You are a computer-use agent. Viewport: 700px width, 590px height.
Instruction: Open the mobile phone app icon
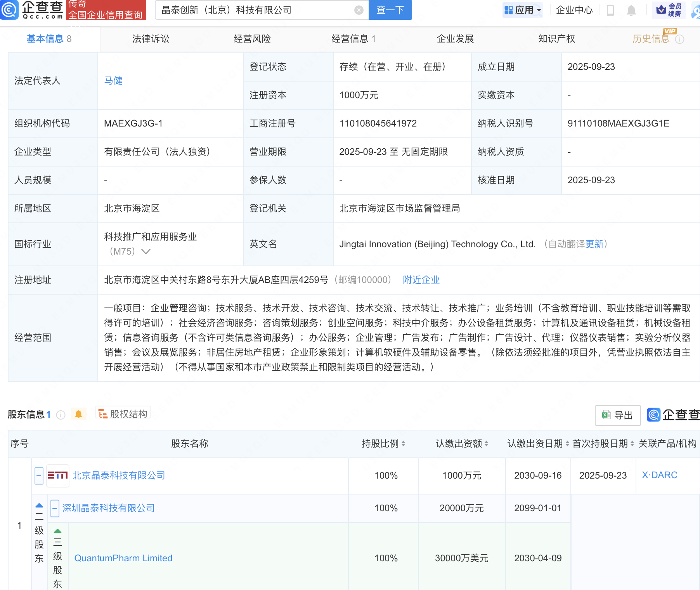coord(610,10)
